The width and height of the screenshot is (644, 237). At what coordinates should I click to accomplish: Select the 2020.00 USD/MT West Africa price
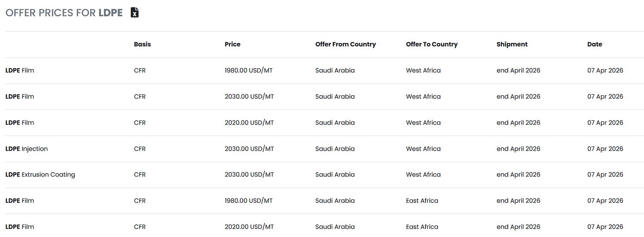[249, 123]
